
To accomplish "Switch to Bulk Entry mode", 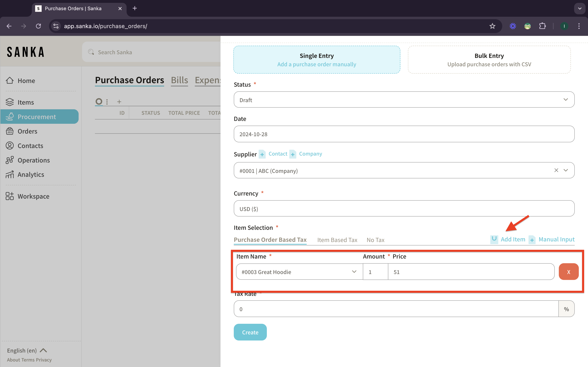I will click(x=489, y=60).
